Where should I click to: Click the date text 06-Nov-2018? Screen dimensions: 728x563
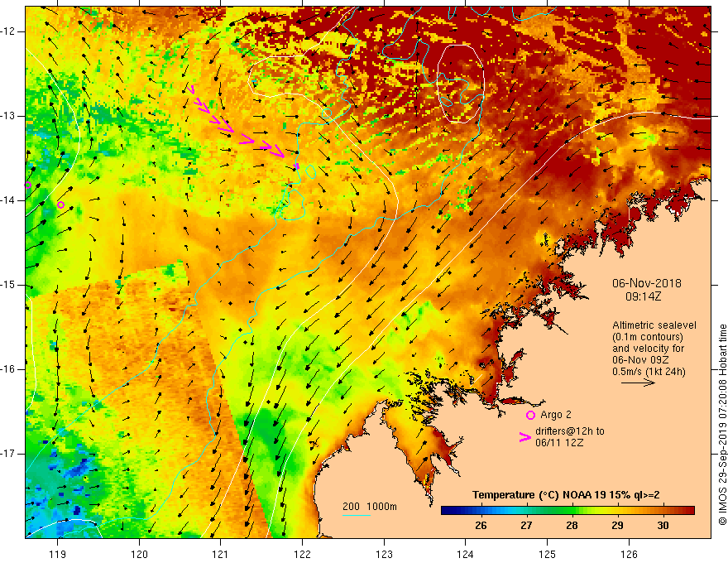pyautogui.click(x=646, y=283)
